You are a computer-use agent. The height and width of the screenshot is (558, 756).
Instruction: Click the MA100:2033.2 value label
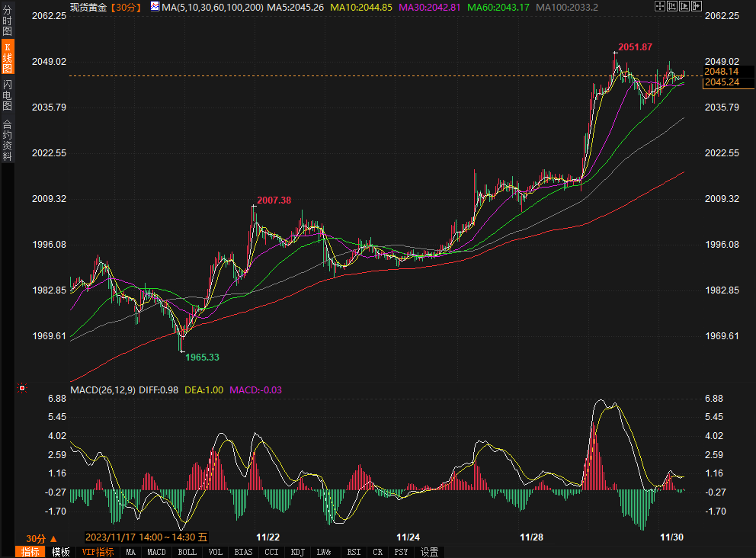[x=567, y=7]
